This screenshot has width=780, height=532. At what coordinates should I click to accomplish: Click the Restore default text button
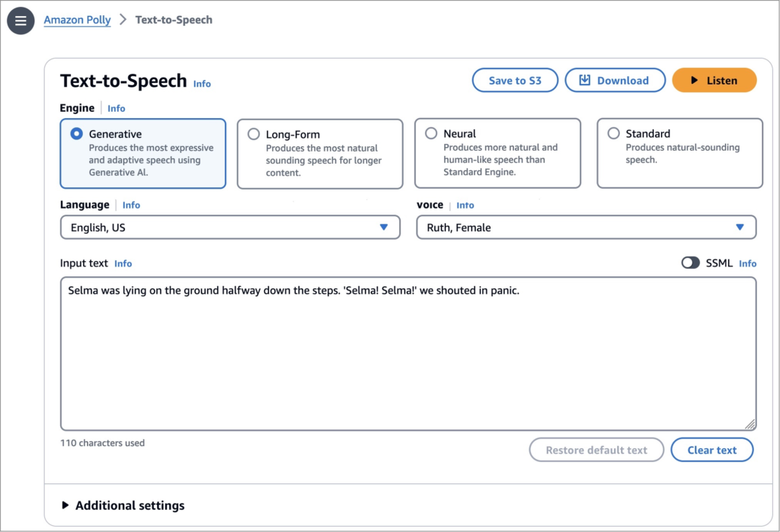pyautogui.click(x=596, y=449)
